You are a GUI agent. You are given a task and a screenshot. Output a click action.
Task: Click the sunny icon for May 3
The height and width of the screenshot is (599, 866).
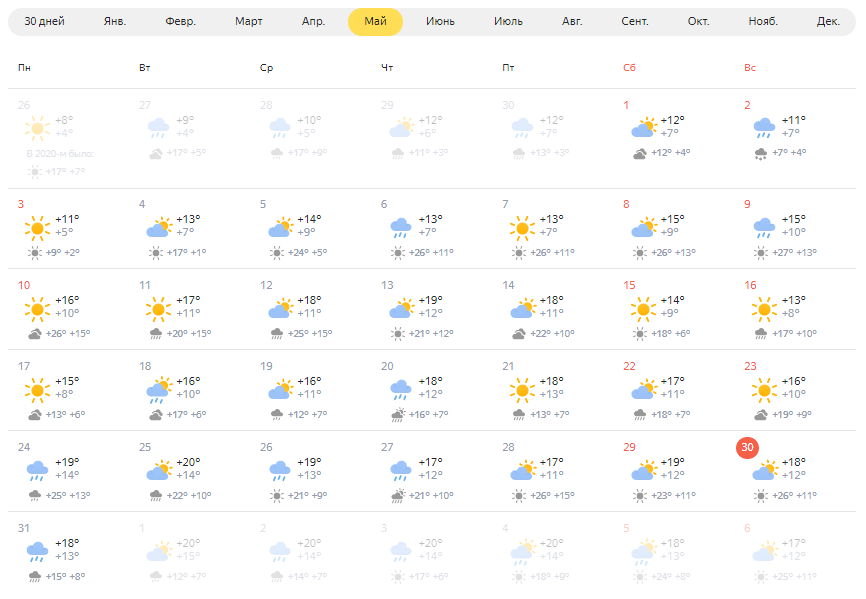37,228
